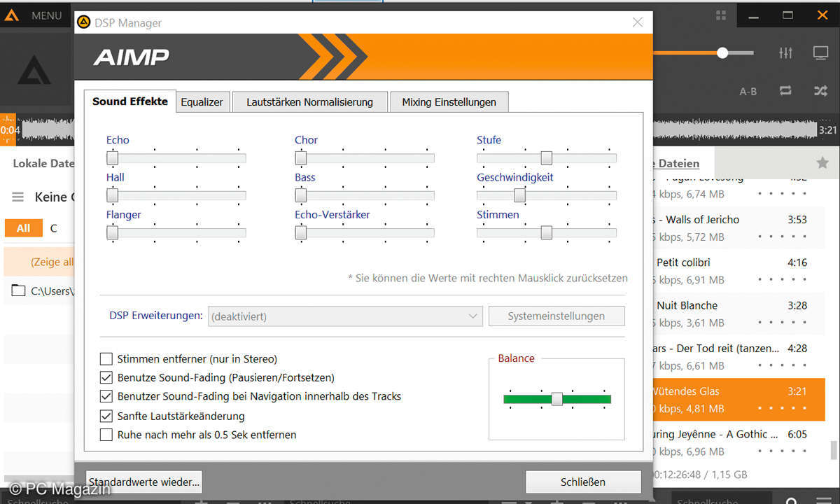Open the Lautstärken Normalisierung tab
Screen dimensions: 840x504
(x=309, y=102)
